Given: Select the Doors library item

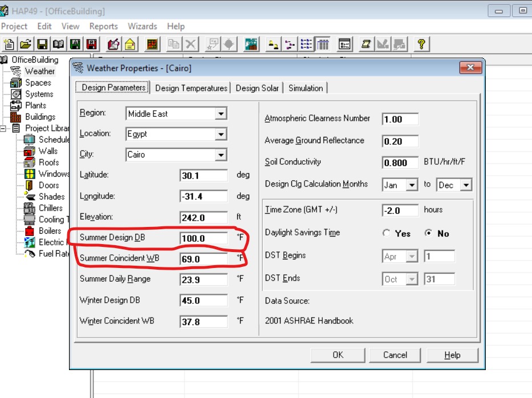Looking at the screenshot, I should click(48, 185).
